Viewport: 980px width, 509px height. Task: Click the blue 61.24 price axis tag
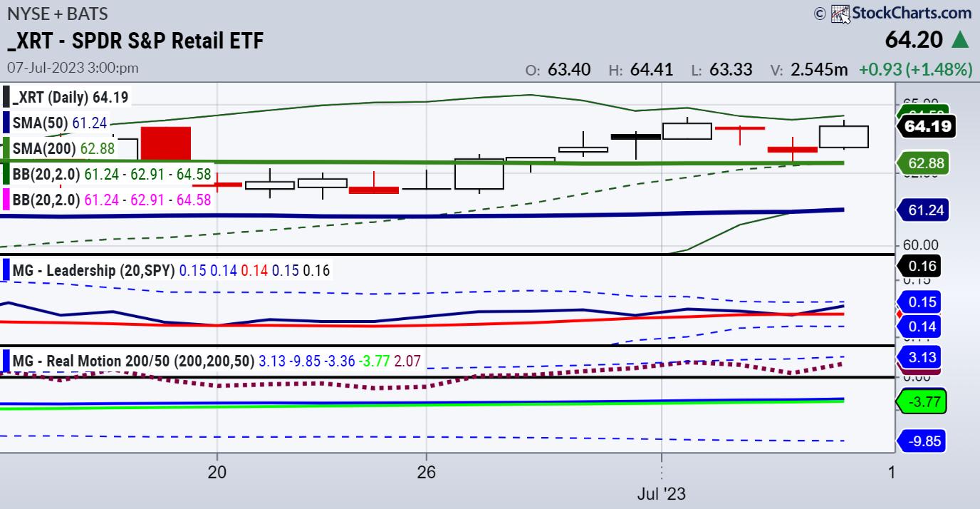[922, 210]
